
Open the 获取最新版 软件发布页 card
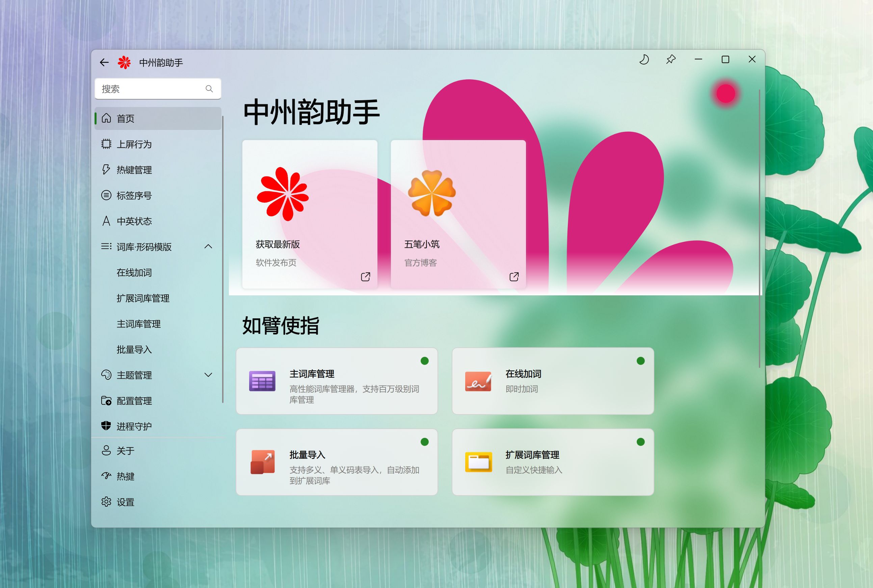[310, 214]
